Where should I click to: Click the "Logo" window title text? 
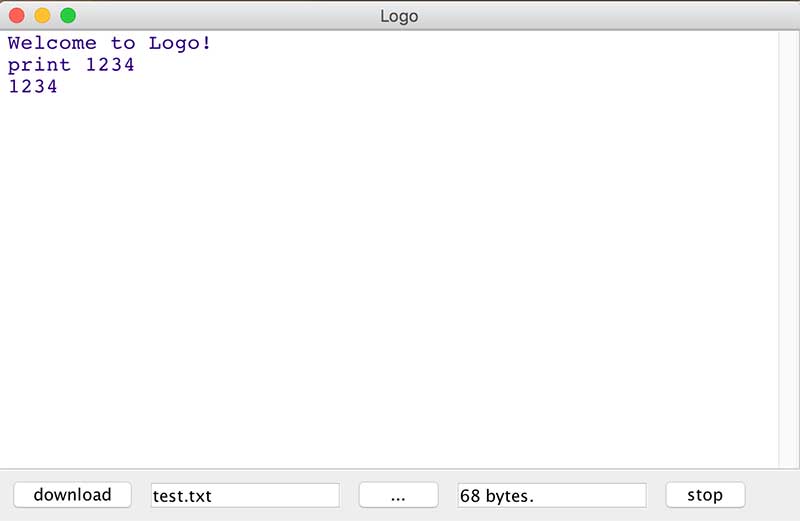(399, 16)
